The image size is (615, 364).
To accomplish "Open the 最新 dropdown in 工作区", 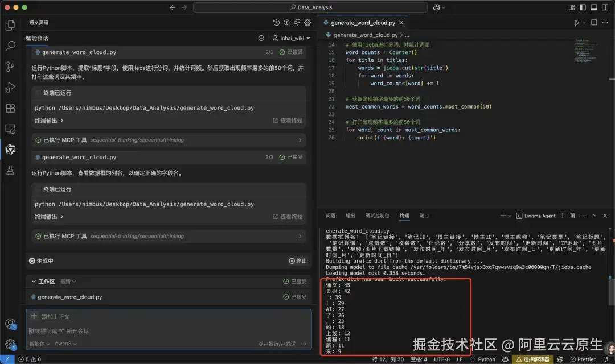I will point(68,282).
